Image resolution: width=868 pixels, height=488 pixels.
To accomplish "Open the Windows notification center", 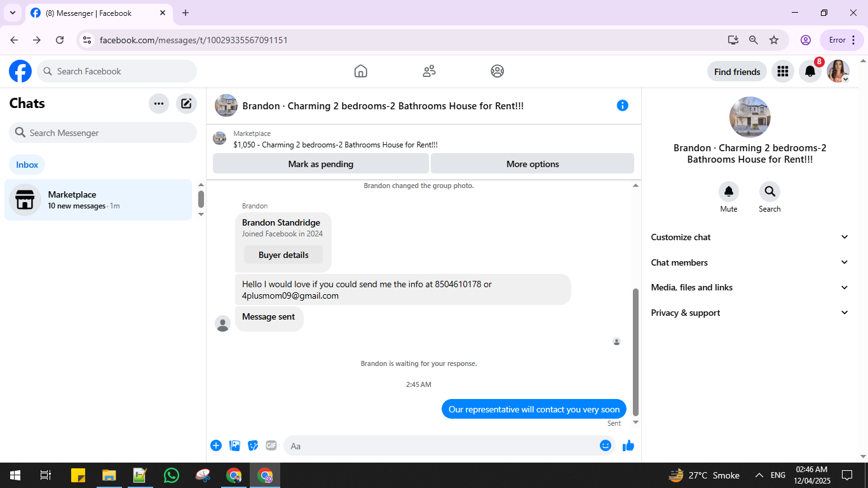I will tap(846, 475).
